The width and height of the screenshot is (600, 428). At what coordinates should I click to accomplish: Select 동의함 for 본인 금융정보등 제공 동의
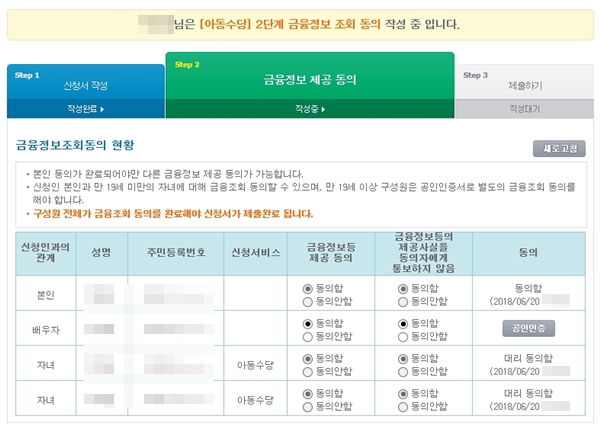coord(307,287)
